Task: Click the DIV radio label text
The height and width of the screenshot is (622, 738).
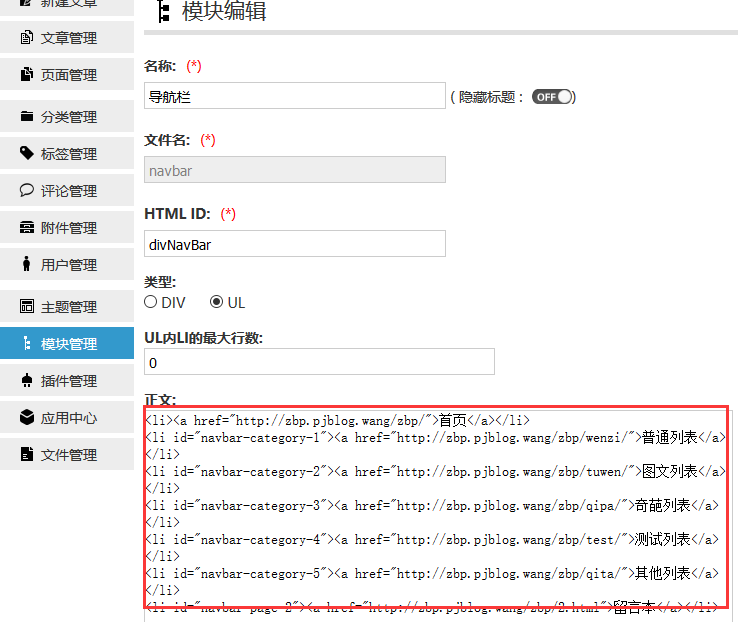Action: [174, 303]
